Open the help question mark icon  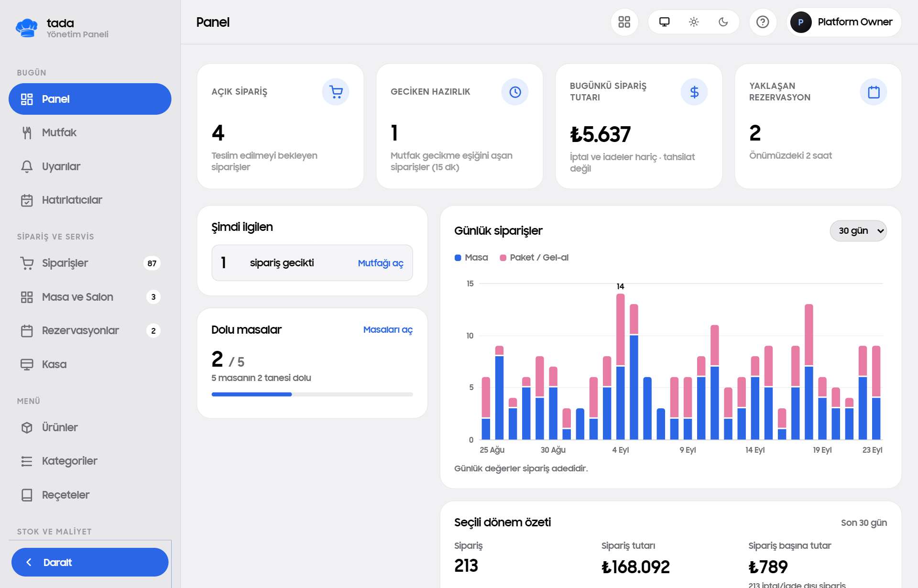coord(763,22)
